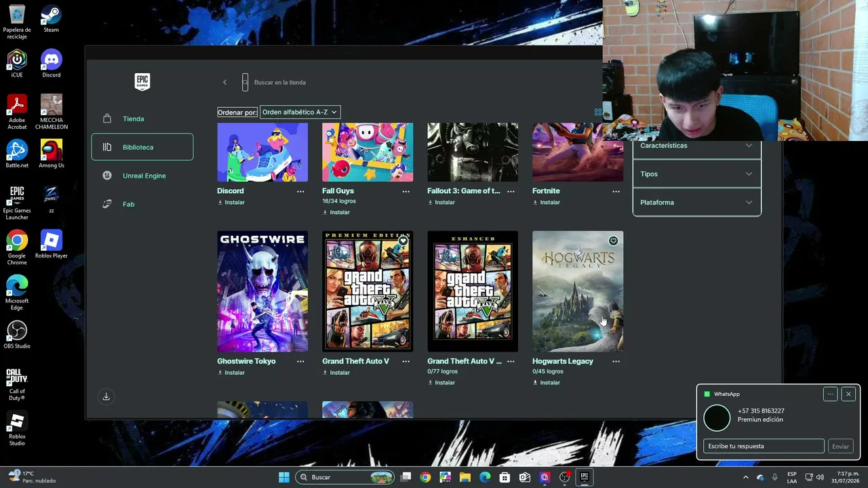This screenshot has width=868, height=488.
Task: Click the Fortnite title
Action: point(546,191)
